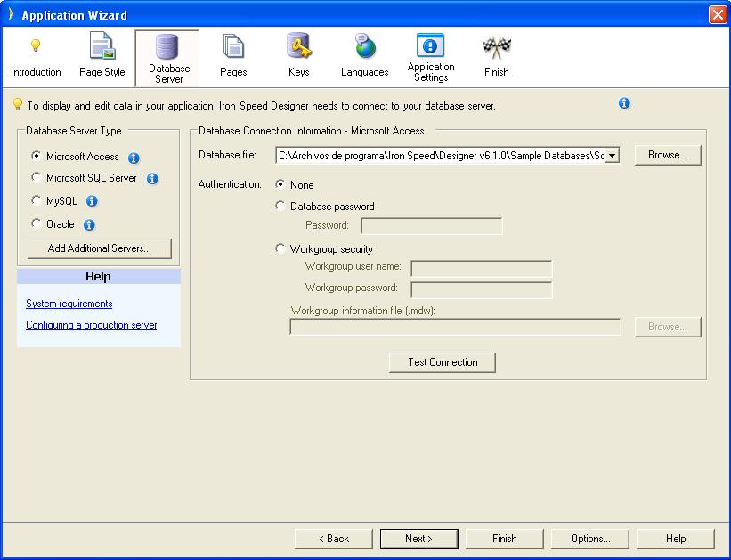Open the Application Settings step icon
The height and width of the screenshot is (560, 731).
tap(430, 45)
